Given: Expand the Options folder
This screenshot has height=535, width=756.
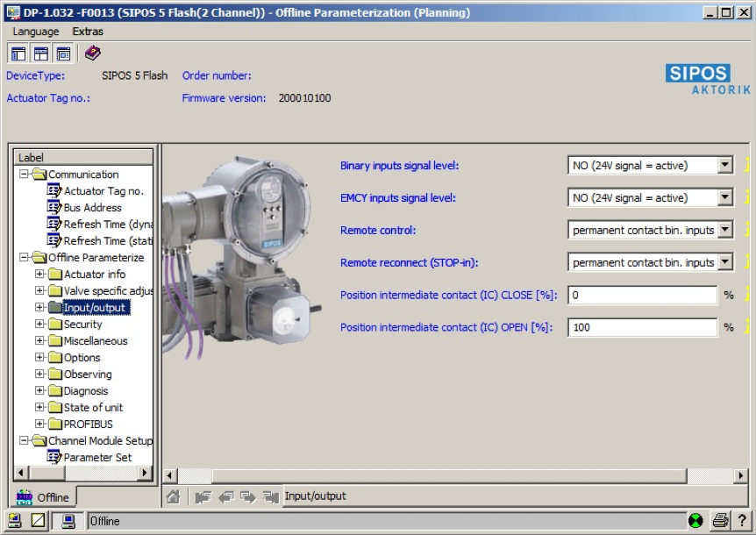Looking at the screenshot, I should coord(40,357).
